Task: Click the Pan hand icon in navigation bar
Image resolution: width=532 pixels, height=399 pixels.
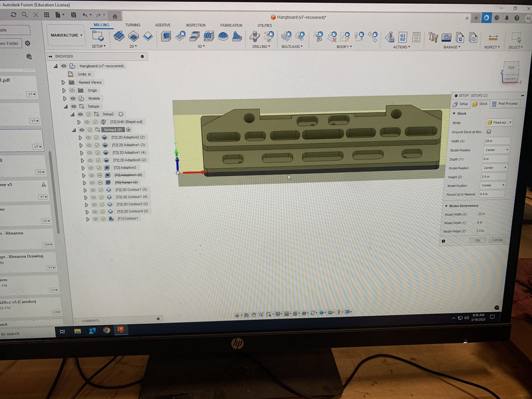Action: point(254,315)
